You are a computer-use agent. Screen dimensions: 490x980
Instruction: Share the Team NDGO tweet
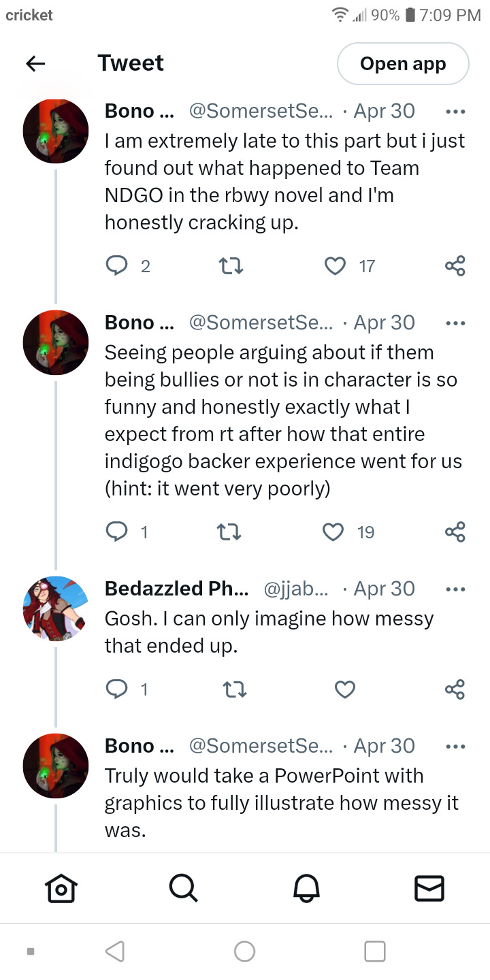[x=455, y=266]
